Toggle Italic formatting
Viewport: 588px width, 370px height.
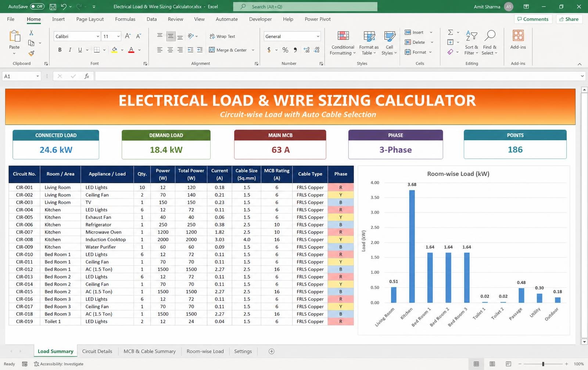(70, 50)
